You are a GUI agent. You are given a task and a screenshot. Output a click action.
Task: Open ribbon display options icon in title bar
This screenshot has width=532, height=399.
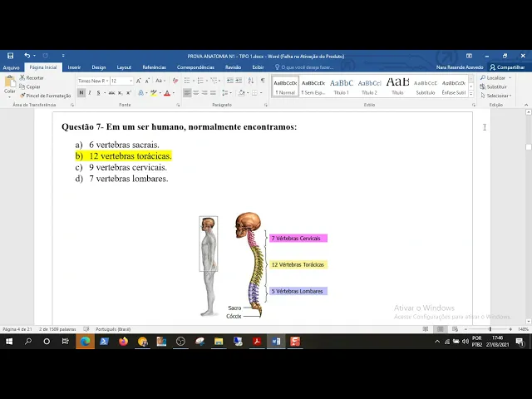pyautogui.click(x=469, y=56)
